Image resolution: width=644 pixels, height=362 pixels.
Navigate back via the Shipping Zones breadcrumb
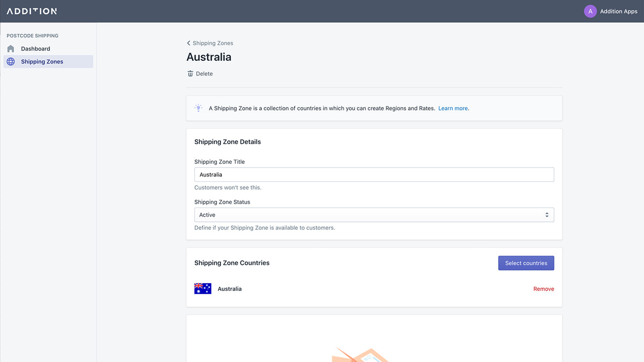tap(213, 43)
